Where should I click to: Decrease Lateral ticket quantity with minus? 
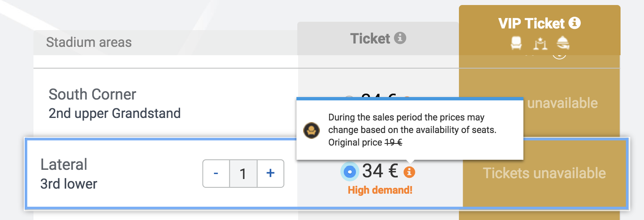coord(216,173)
